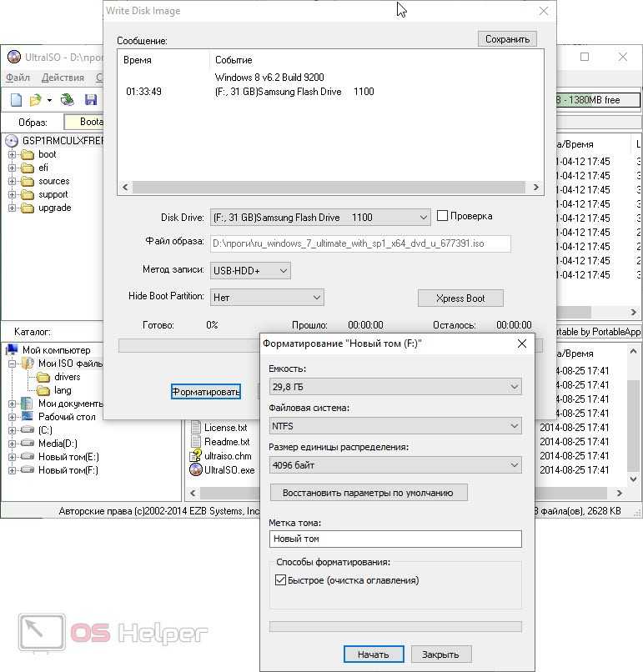Click the Метка тома text field
Screen dimensions: 643x672
coord(395,539)
